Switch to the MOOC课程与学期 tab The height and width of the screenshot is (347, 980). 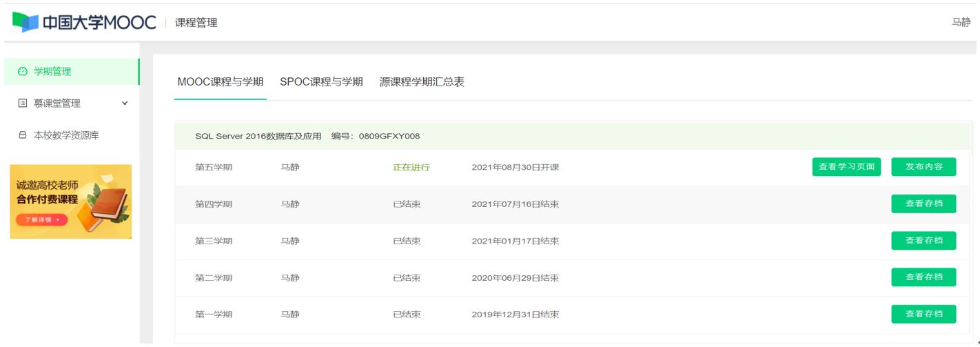pyautogui.click(x=220, y=82)
